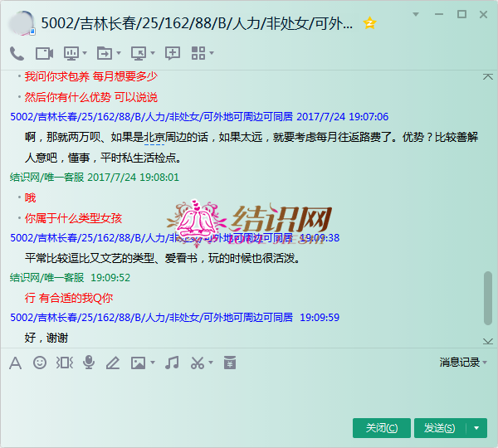Viewport: 498px width, 448px height.
Task: Open the yellow QZone star icon
Action: click(x=369, y=23)
